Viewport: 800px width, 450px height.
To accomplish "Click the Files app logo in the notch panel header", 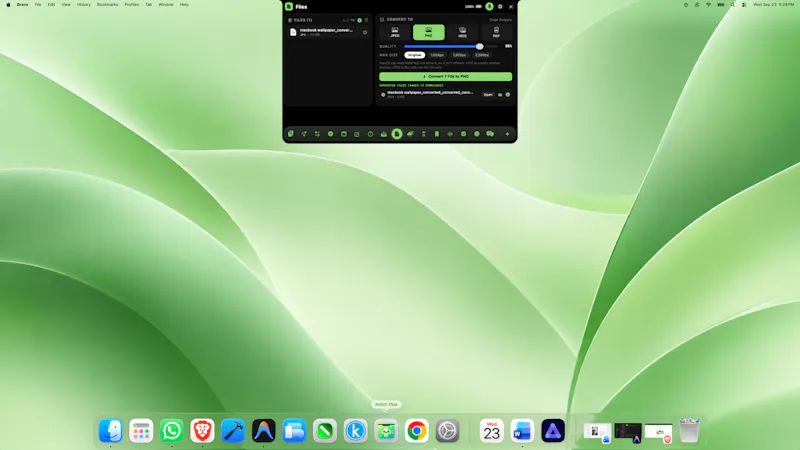I will point(289,7).
